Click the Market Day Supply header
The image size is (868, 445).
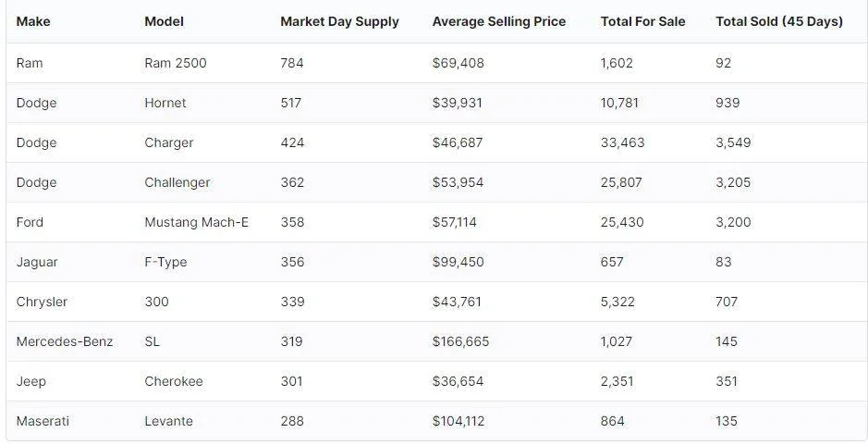click(x=339, y=21)
